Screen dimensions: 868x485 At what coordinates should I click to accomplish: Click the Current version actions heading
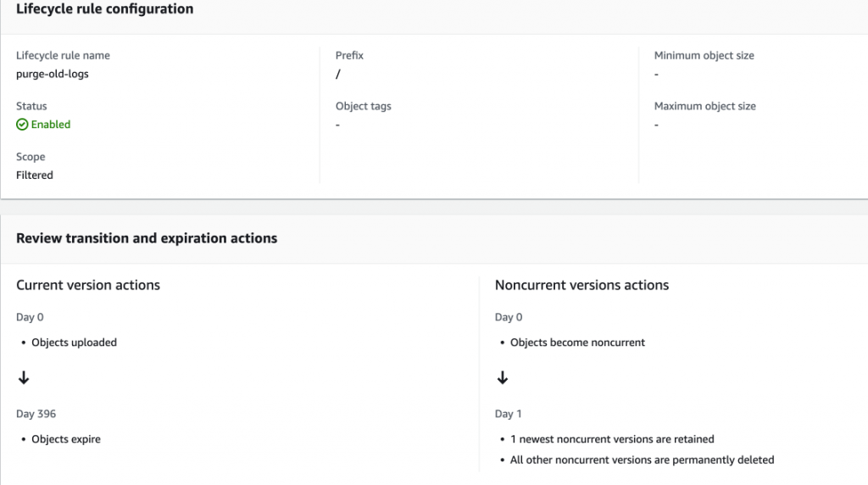tap(88, 285)
